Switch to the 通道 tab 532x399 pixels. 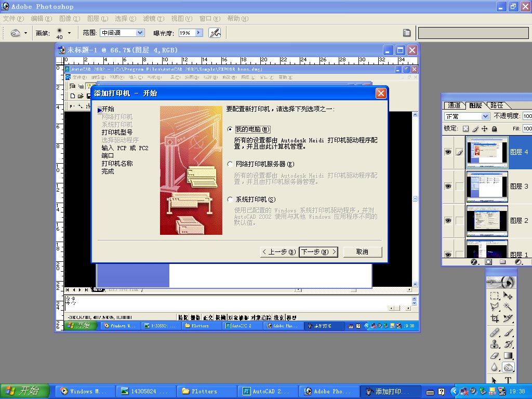click(454, 105)
